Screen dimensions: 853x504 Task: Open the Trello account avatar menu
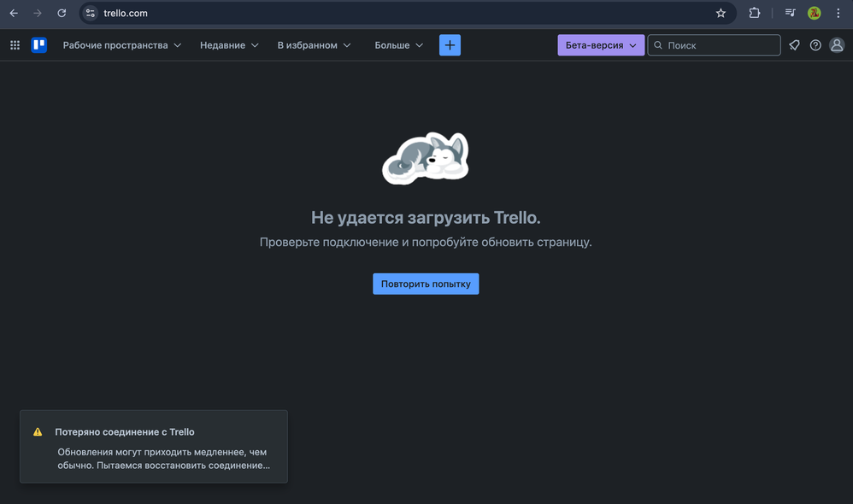(837, 45)
